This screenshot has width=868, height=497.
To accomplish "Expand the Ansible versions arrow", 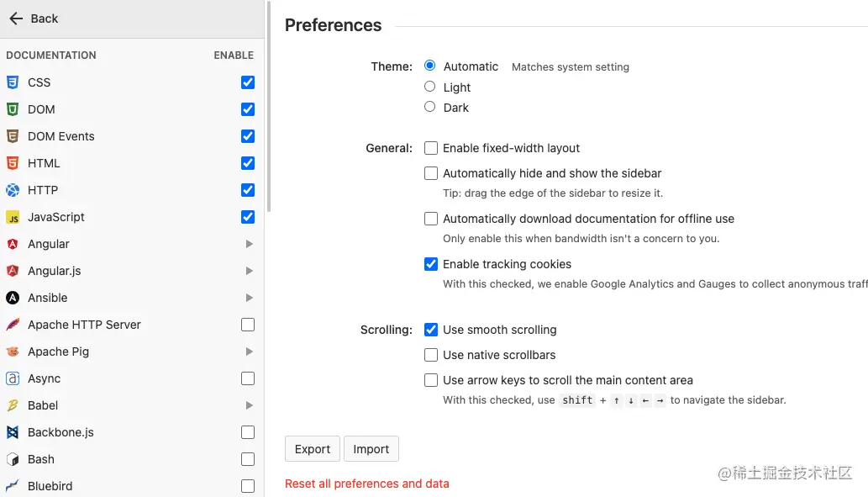I will pos(249,298).
